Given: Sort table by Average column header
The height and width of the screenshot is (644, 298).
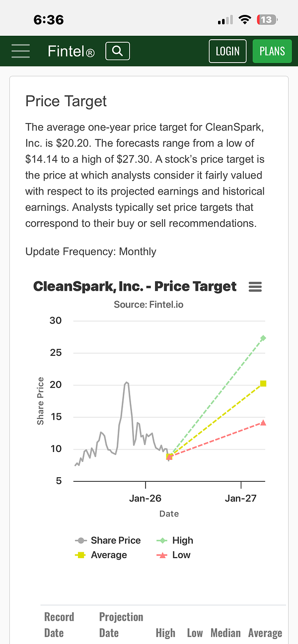Looking at the screenshot, I should point(265,633).
